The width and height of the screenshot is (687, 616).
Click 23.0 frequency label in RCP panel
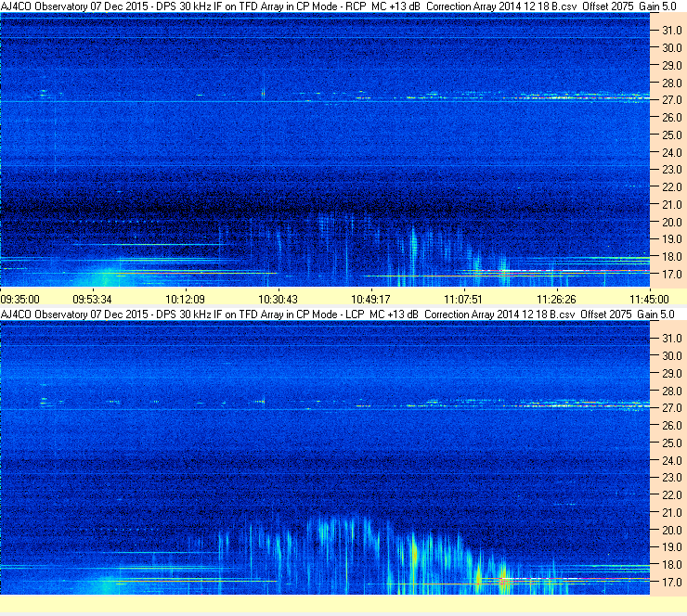pos(671,170)
